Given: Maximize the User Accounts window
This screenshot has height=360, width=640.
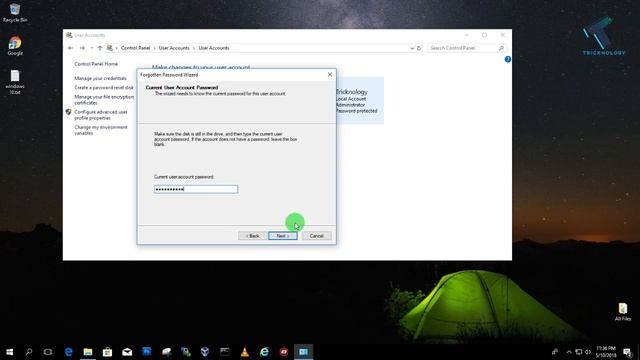Looking at the screenshot, I should click(484, 35).
